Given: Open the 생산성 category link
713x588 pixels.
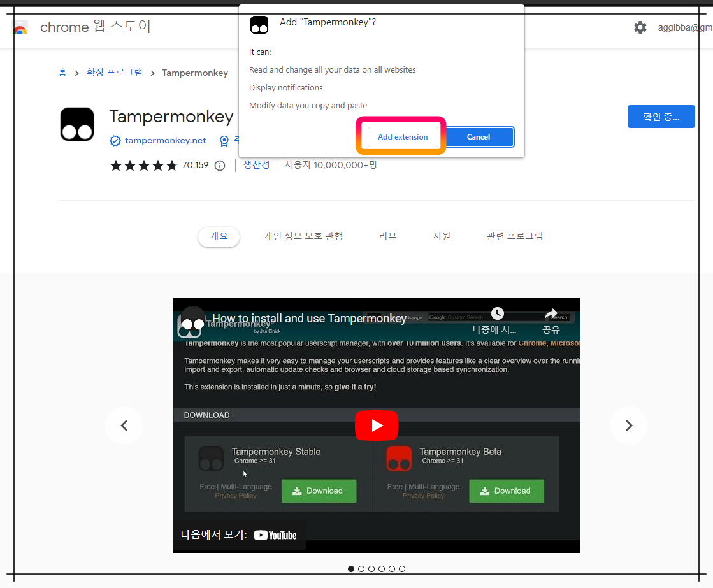Looking at the screenshot, I should [x=256, y=165].
